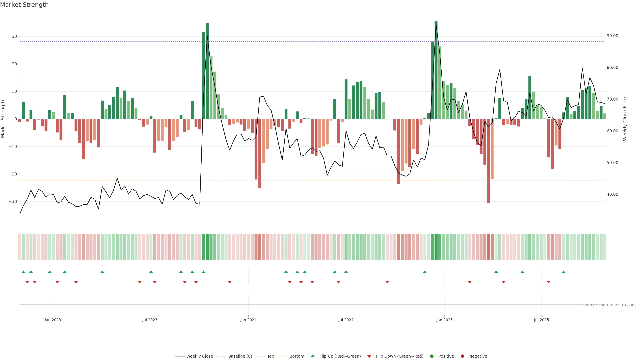
Task: Hide the Baseline (0) legend series
Action: (221, 356)
